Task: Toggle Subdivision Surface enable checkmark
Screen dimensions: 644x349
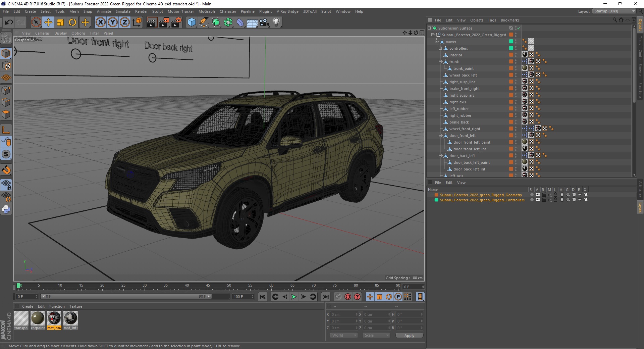Action: (x=519, y=28)
